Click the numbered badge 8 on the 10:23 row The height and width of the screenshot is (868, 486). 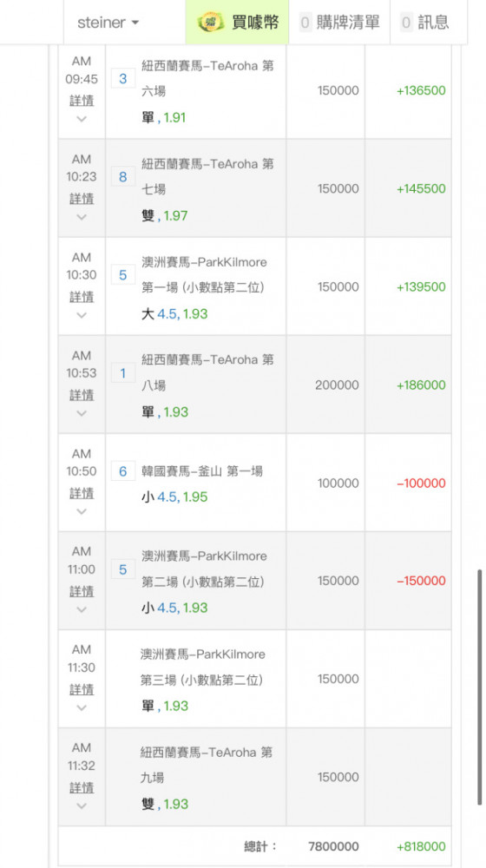pos(123,176)
